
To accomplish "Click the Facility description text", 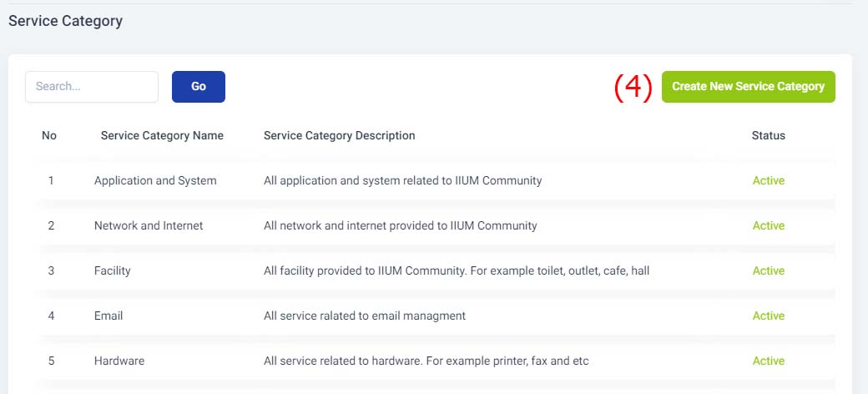I will [x=457, y=271].
